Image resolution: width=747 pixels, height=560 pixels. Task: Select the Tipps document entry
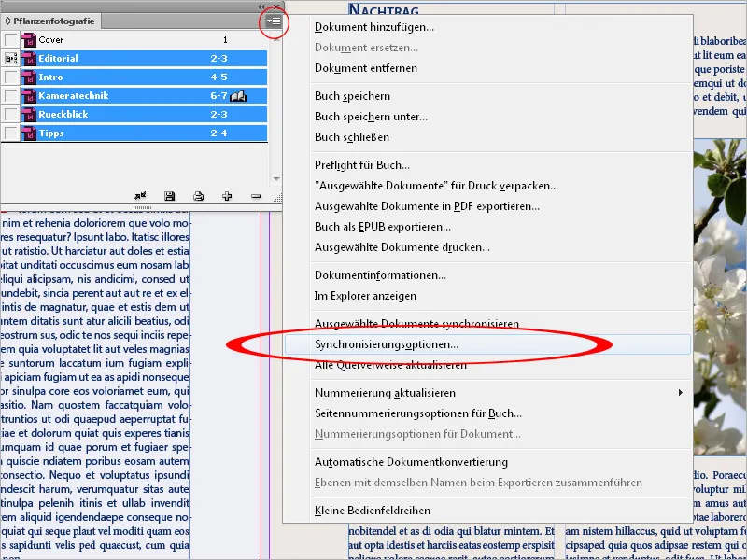[x=93, y=133]
